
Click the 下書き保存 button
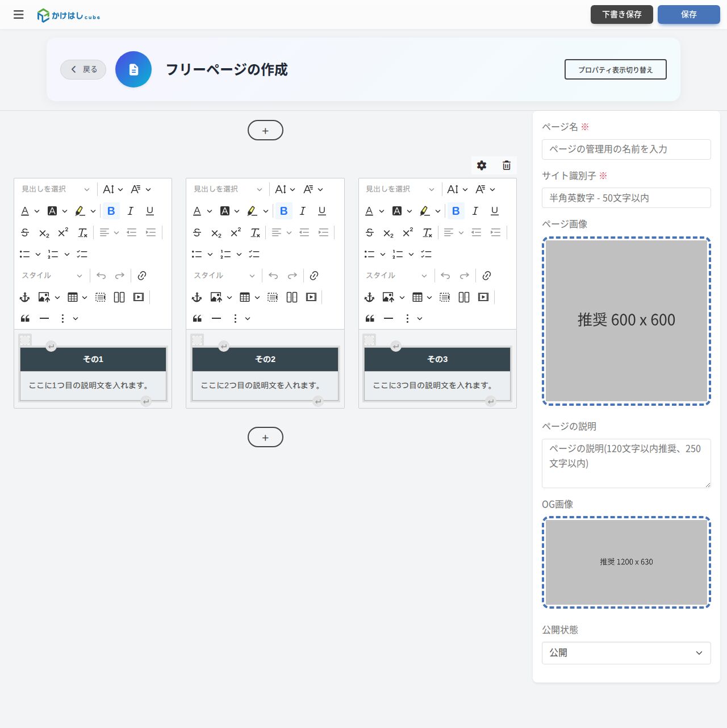point(622,15)
